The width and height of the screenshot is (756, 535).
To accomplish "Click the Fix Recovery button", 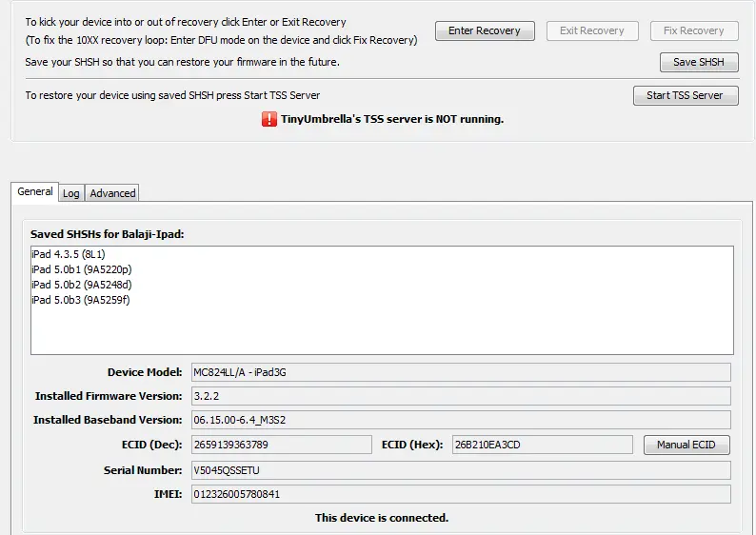I will (693, 31).
